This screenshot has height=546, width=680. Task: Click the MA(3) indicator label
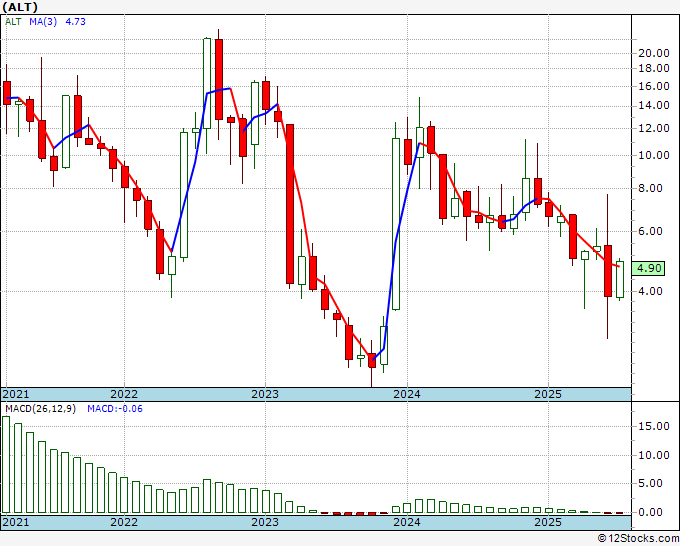pyautogui.click(x=43, y=21)
